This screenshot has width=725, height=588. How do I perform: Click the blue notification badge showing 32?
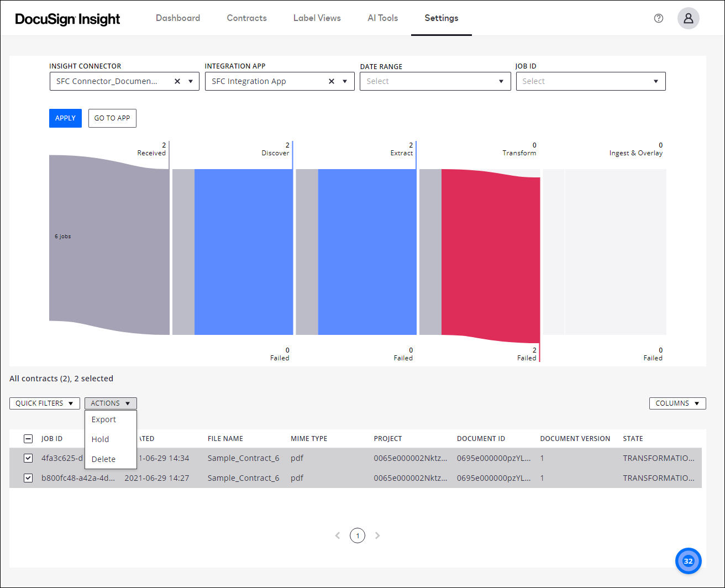[x=688, y=561]
